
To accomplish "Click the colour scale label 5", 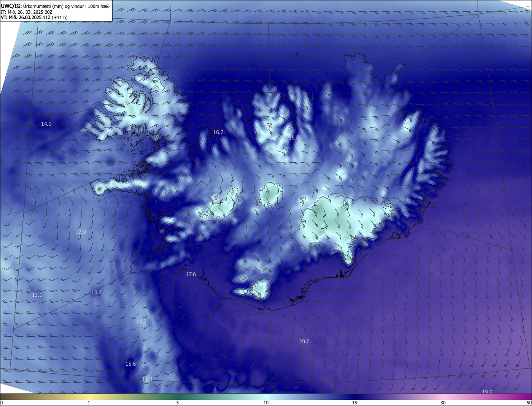I will (177, 403).
